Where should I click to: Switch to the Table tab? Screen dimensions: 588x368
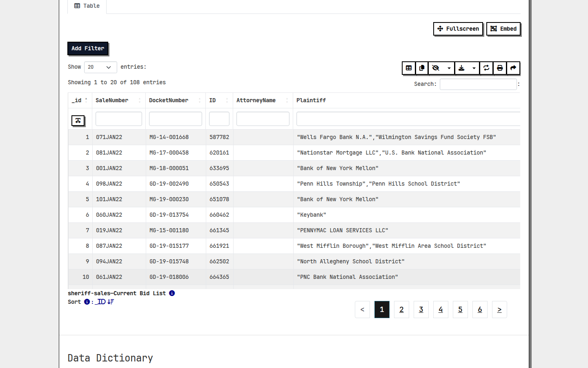[x=87, y=6]
